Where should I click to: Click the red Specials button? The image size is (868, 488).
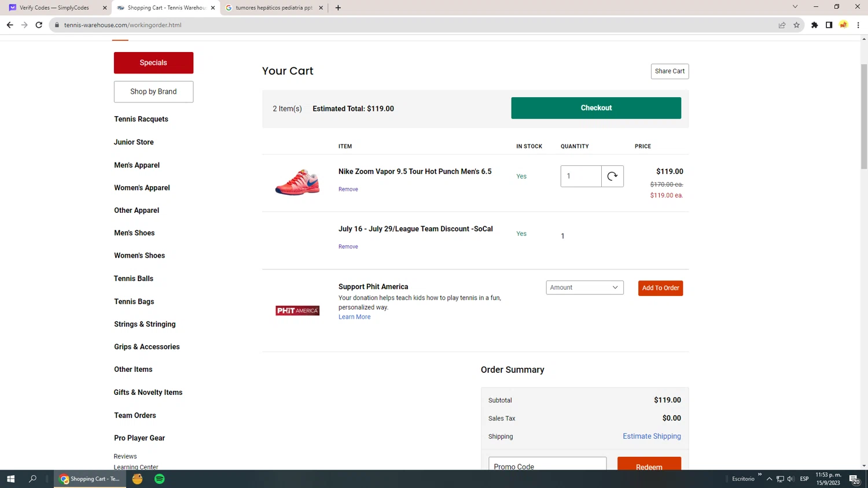coord(153,62)
